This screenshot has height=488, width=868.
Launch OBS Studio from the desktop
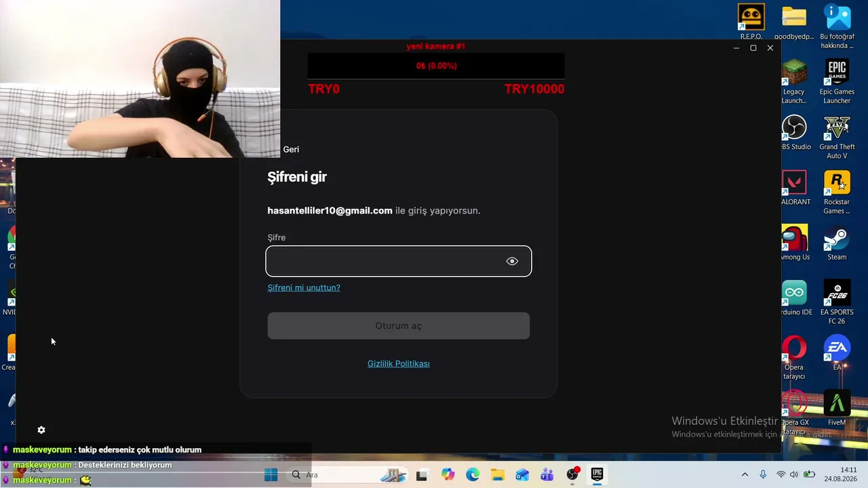(x=794, y=132)
